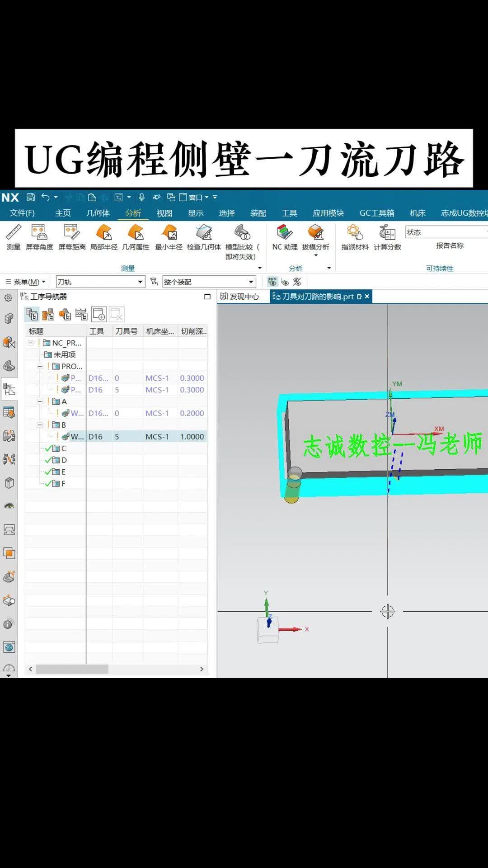
Task: Collapse program group B
Action: 40,425
